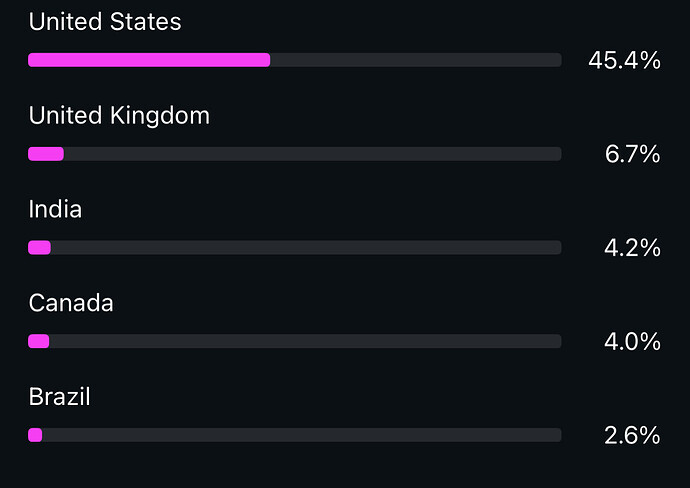Click the United States country label

(x=105, y=22)
